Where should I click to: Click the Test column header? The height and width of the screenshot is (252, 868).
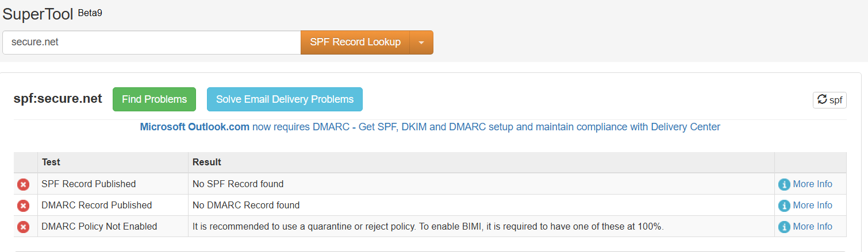(x=51, y=162)
